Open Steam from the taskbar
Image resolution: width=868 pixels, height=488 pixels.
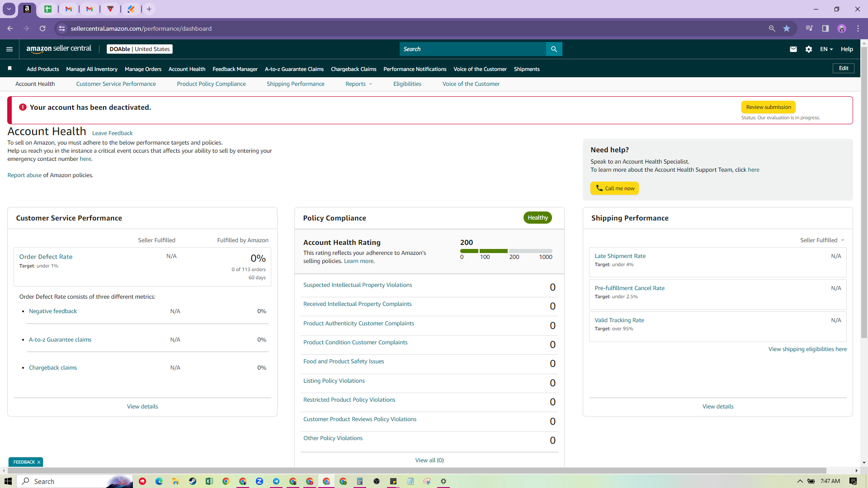[x=193, y=481]
